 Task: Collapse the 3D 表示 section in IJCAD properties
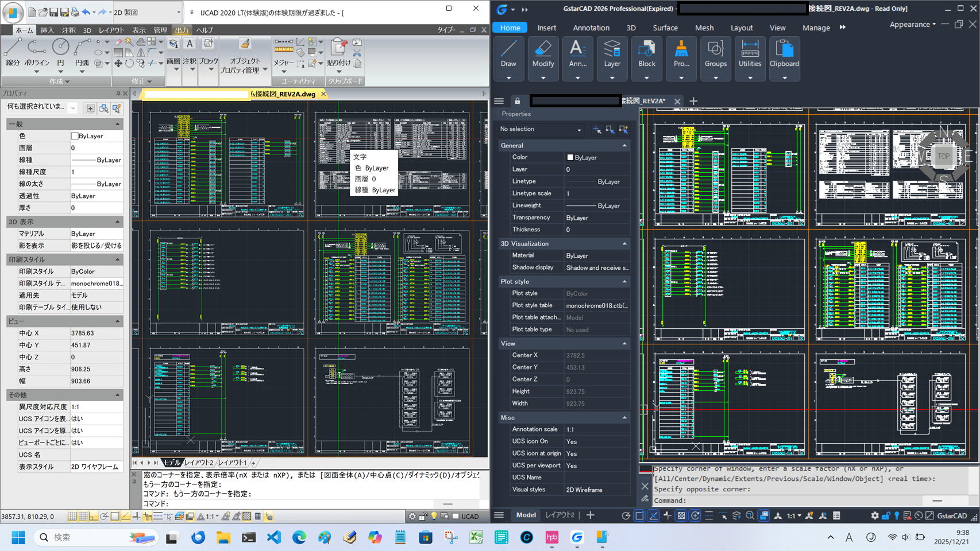point(117,222)
